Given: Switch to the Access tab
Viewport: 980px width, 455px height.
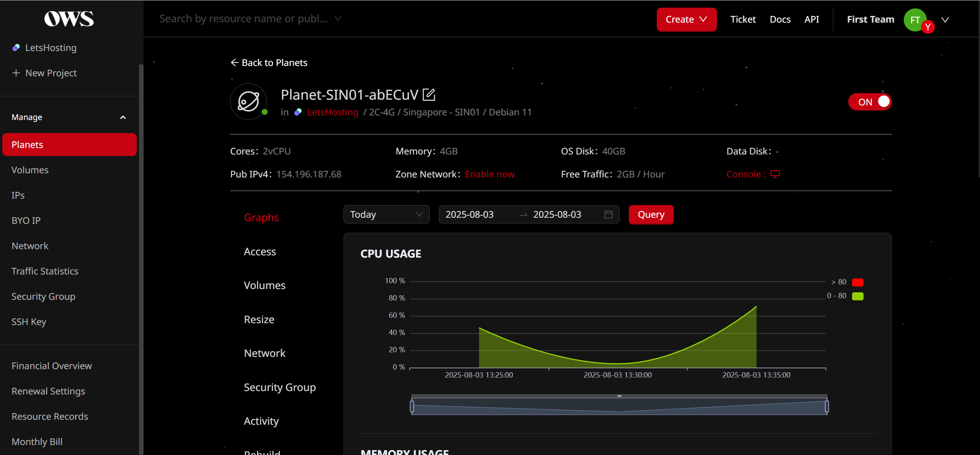Looking at the screenshot, I should pos(260,251).
